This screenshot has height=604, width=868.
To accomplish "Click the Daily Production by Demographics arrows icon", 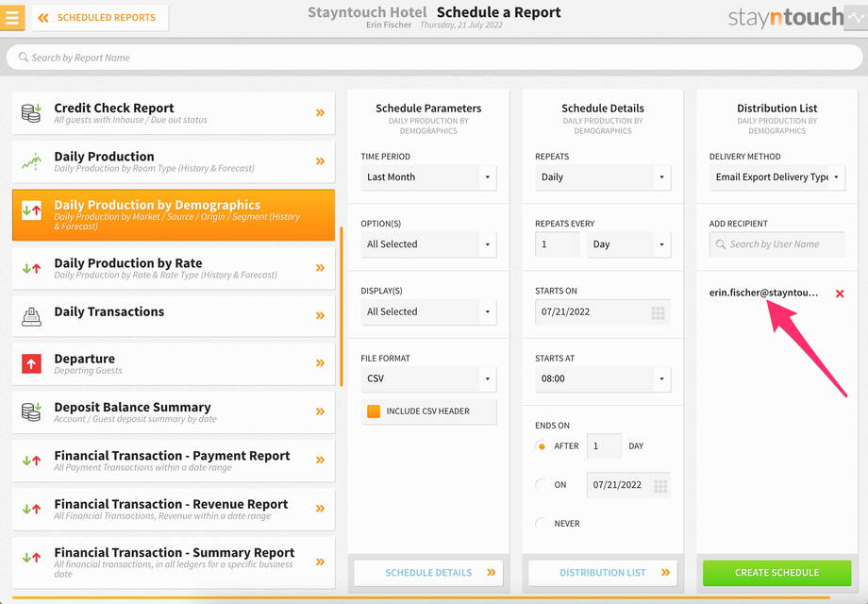I will click(x=31, y=210).
